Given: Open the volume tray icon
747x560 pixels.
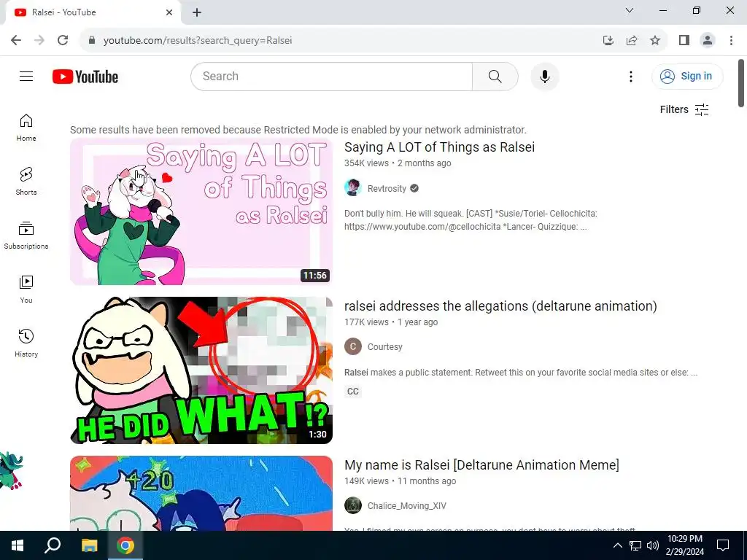Looking at the screenshot, I should [652, 545].
